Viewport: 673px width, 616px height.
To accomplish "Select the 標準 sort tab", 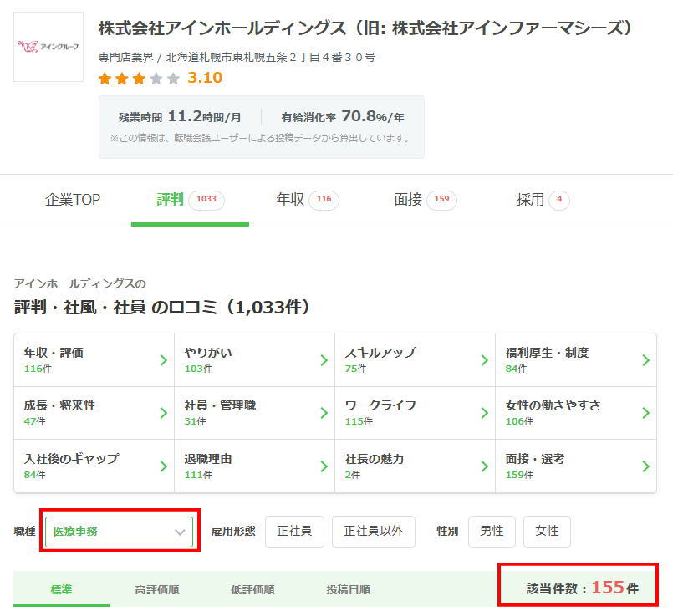I will [61, 589].
